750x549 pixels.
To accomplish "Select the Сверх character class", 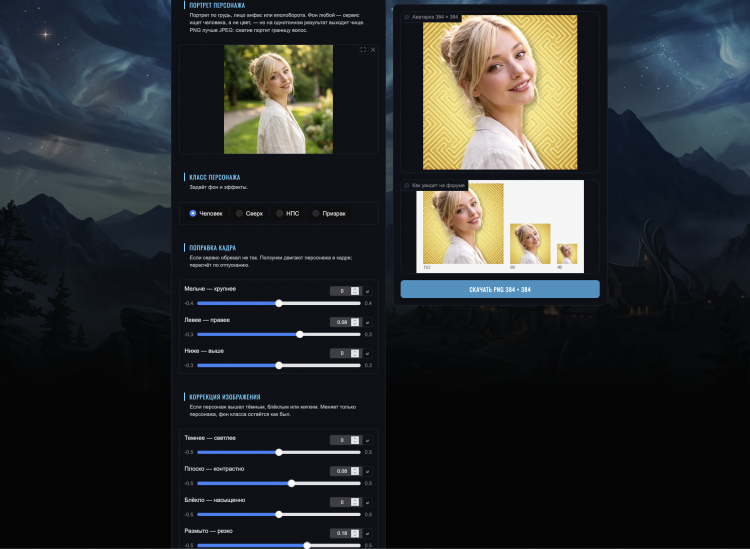I will coord(249,213).
